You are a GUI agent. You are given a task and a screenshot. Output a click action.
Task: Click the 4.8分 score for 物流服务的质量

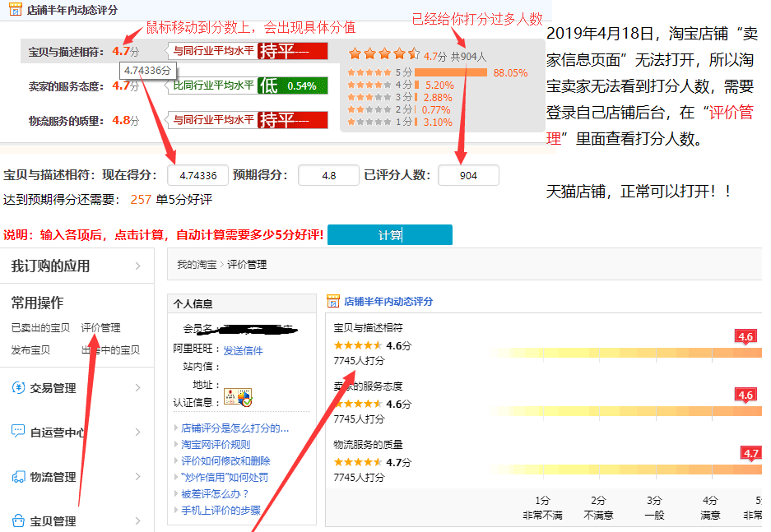click(x=125, y=120)
